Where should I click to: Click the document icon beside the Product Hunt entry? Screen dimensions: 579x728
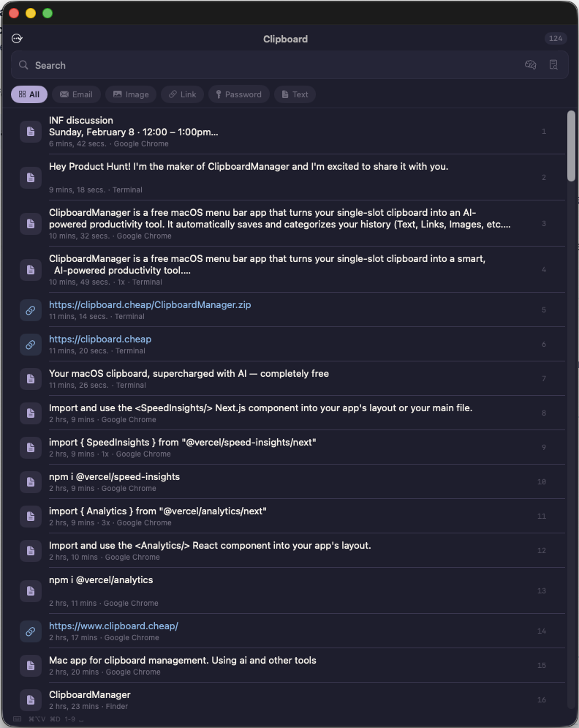[x=30, y=177]
